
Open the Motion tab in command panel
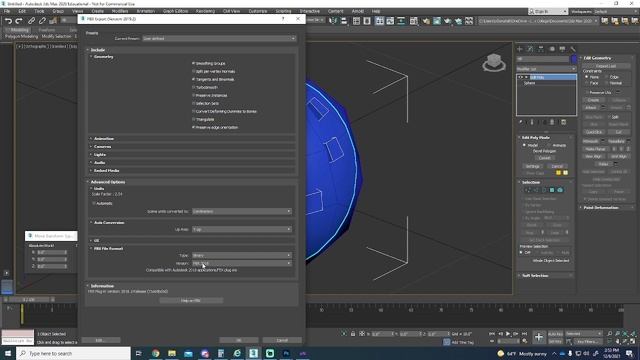pos(552,49)
